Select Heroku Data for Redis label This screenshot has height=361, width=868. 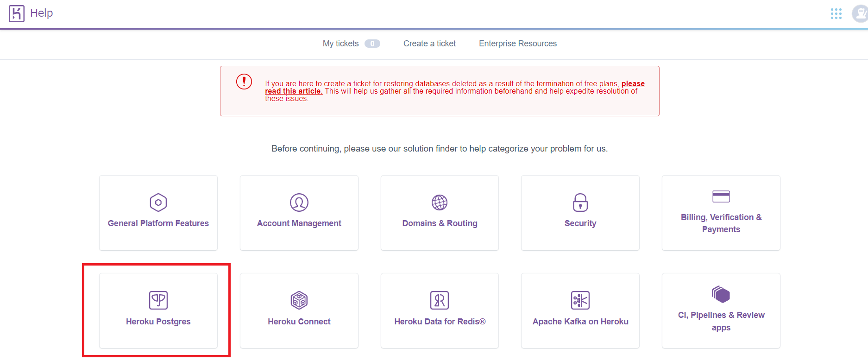point(440,322)
